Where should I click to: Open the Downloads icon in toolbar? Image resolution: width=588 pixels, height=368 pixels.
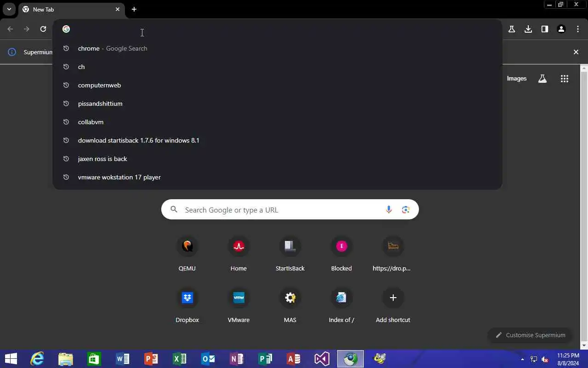click(528, 29)
